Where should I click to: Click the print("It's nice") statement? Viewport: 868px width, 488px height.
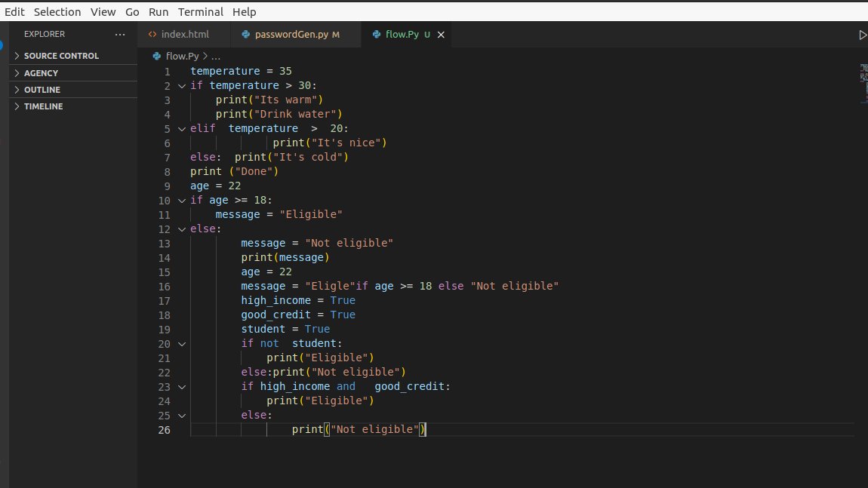coord(329,143)
